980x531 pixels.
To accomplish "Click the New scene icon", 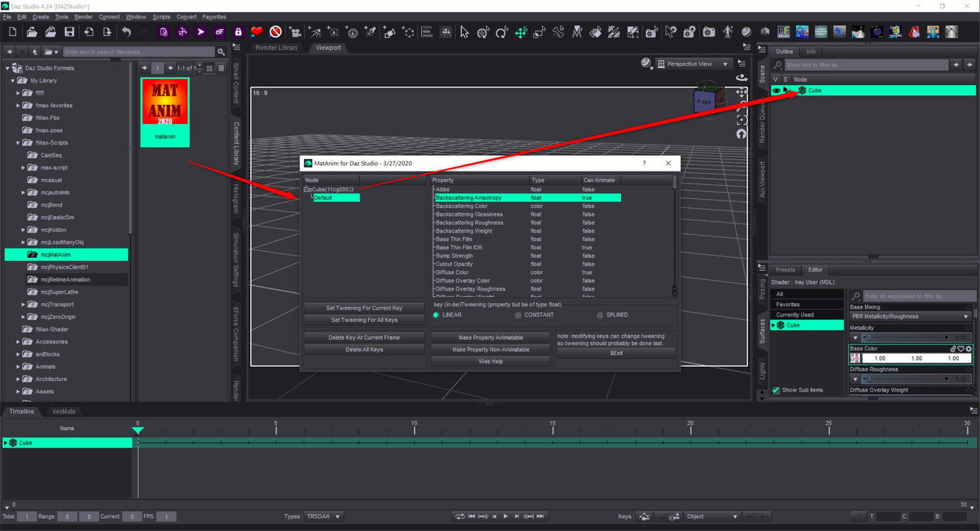I will point(13,32).
